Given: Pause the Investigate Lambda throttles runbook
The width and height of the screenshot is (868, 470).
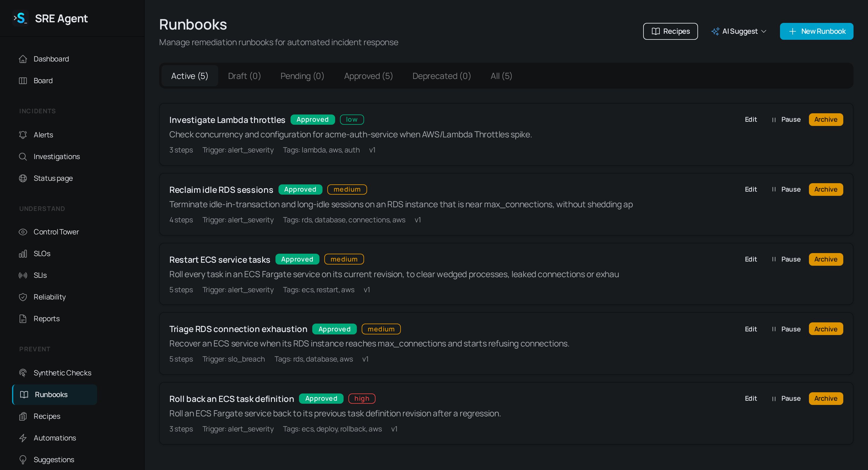Looking at the screenshot, I should (786, 120).
